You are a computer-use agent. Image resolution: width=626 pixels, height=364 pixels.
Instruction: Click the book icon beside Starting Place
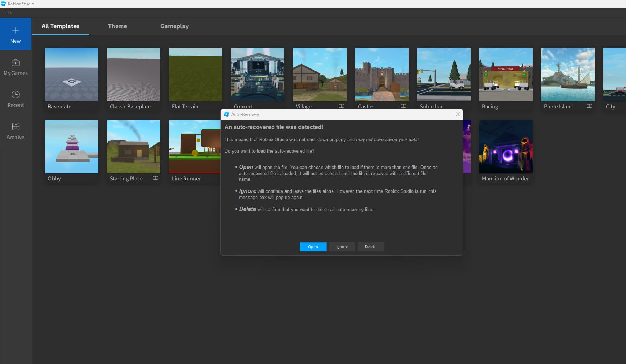155,178
